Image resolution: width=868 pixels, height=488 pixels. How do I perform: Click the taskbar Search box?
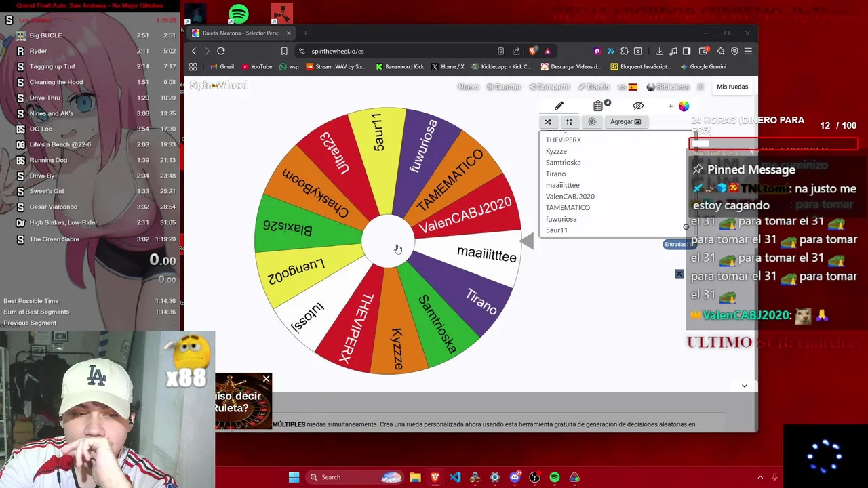click(x=355, y=477)
